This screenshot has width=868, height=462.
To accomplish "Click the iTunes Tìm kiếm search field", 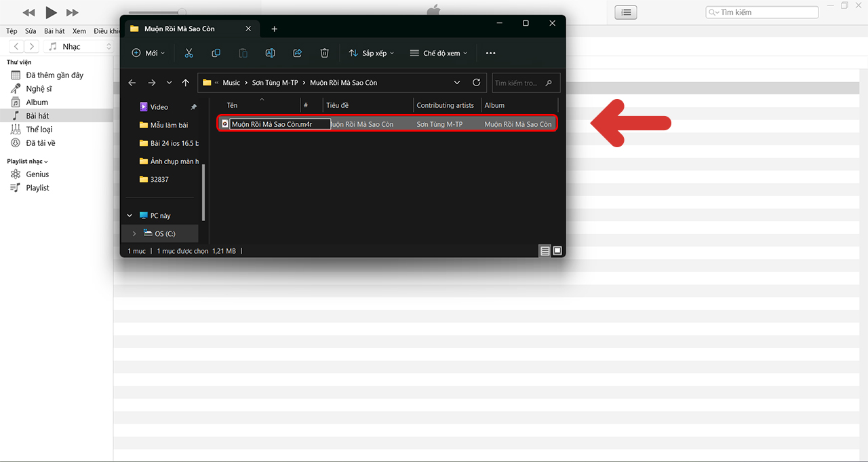I will coord(762,12).
